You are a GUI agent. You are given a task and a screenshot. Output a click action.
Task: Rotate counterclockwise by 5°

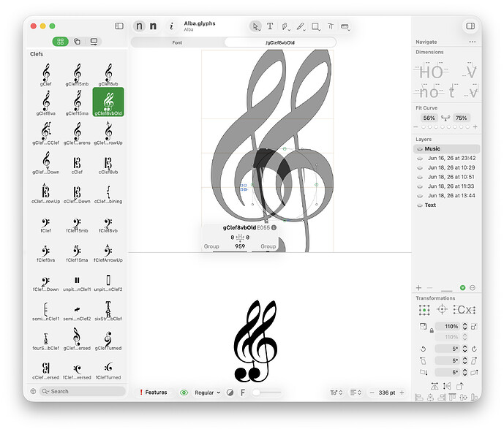click(x=423, y=349)
